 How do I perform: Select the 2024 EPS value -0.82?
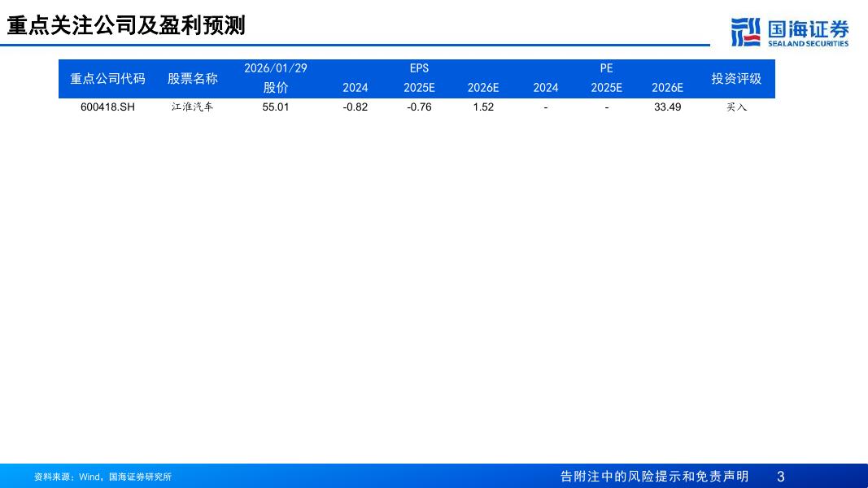pyautogui.click(x=355, y=107)
